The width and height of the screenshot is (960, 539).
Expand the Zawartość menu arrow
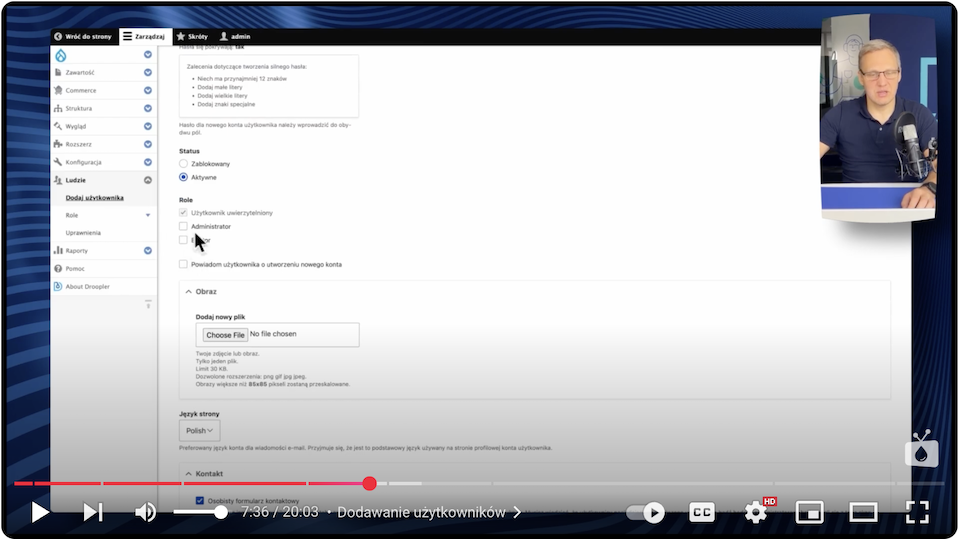pos(148,72)
